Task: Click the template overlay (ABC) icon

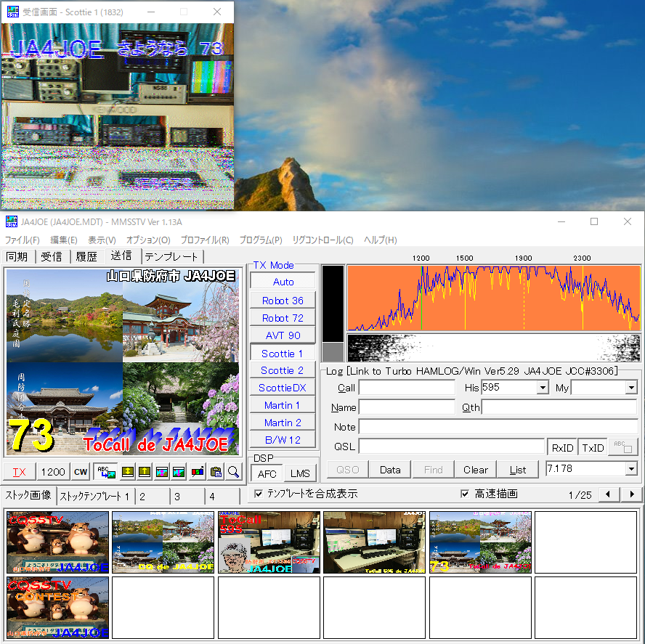Action: coord(106,472)
